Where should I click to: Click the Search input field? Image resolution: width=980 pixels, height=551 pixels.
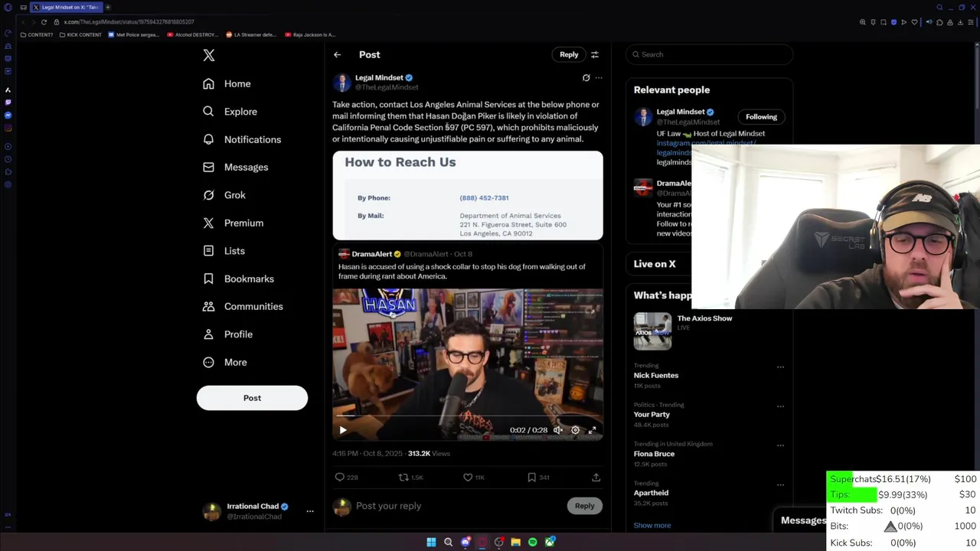[709, 54]
